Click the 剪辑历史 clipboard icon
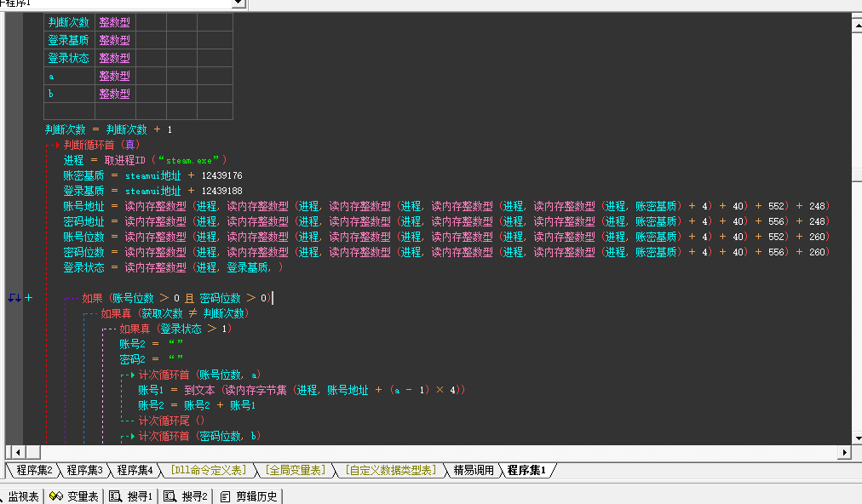 [226, 496]
